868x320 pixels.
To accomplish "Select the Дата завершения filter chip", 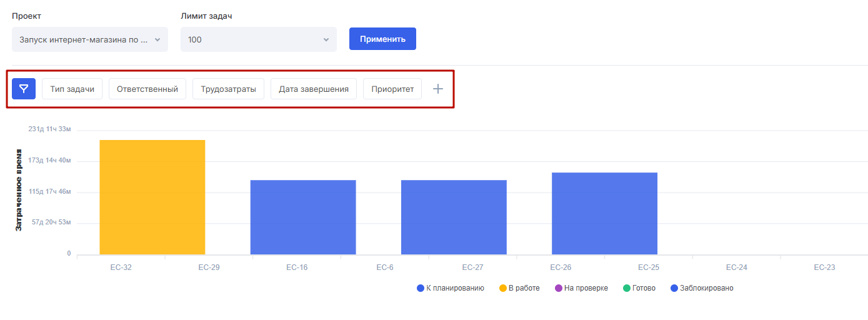I will coord(313,89).
